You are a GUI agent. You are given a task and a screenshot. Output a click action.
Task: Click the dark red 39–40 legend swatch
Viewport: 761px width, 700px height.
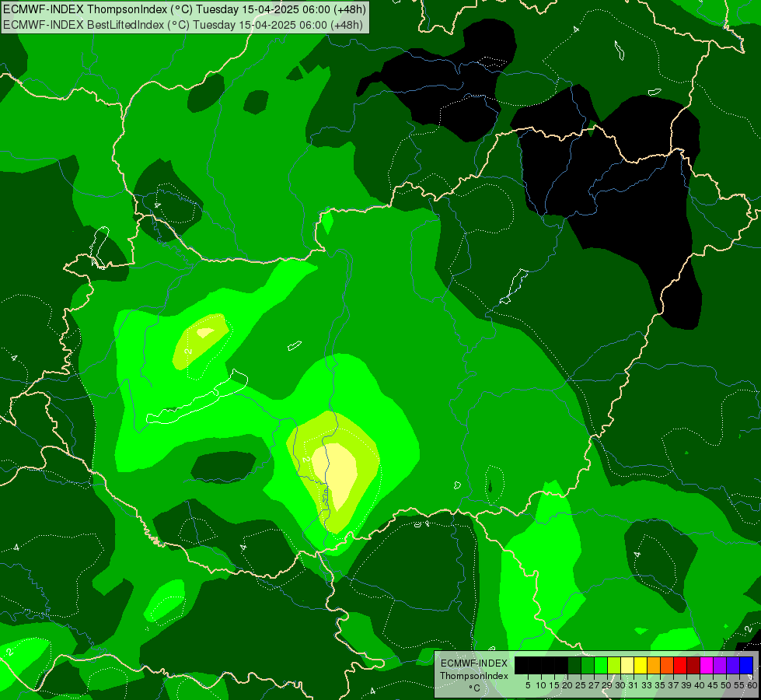click(x=693, y=665)
